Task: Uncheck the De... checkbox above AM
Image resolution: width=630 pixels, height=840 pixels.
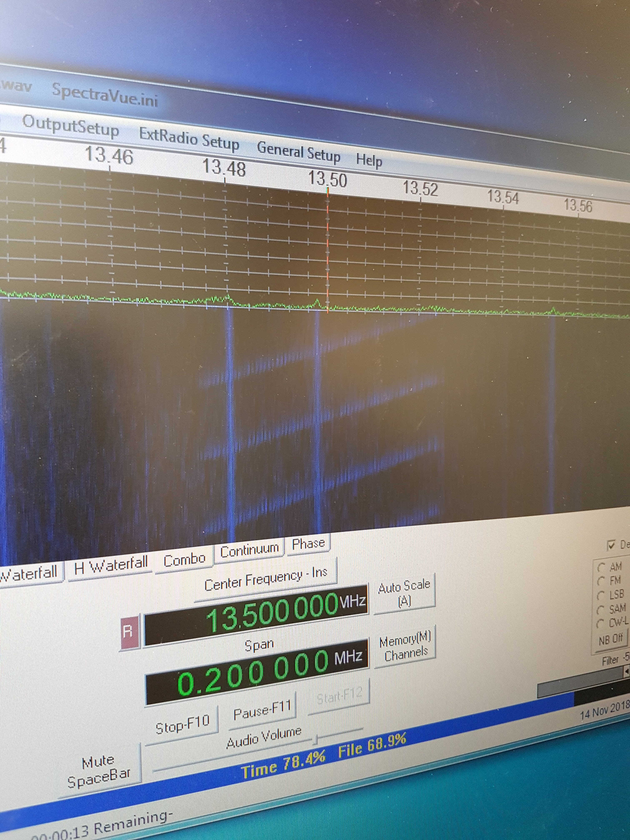Action: (611, 545)
